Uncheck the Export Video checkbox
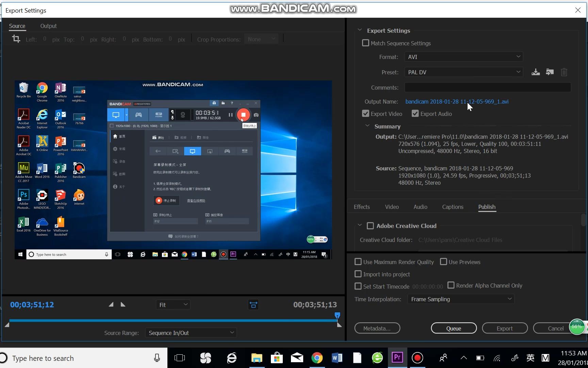The height and width of the screenshot is (368, 588). (365, 113)
